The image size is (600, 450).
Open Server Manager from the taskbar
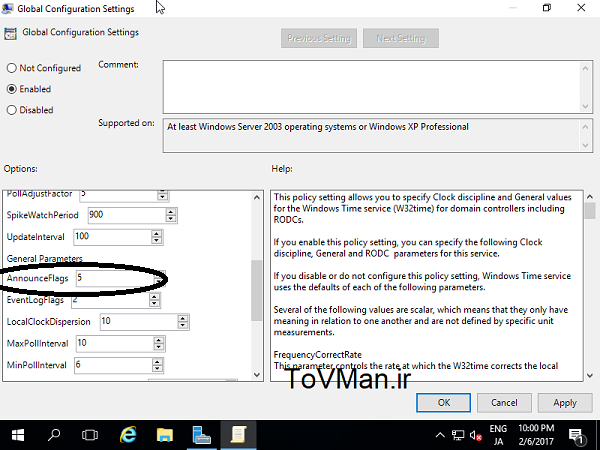[201, 435]
